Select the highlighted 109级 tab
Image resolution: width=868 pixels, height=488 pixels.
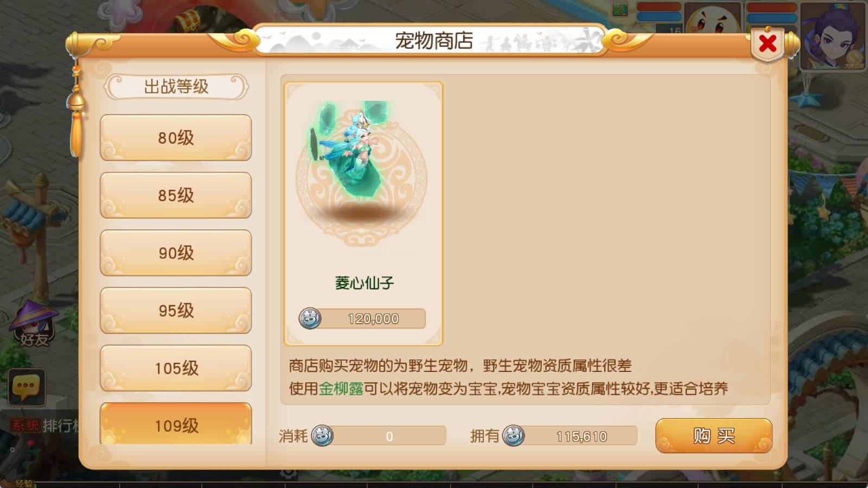click(x=176, y=424)
